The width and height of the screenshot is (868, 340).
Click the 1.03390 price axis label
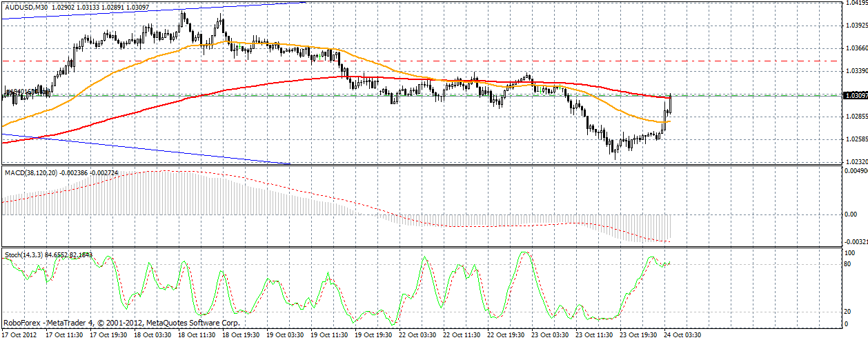click(x=856, y=70)
